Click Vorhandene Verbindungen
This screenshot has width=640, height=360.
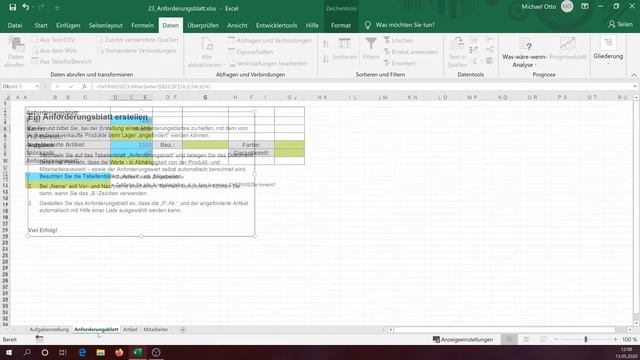click(136, 51)
